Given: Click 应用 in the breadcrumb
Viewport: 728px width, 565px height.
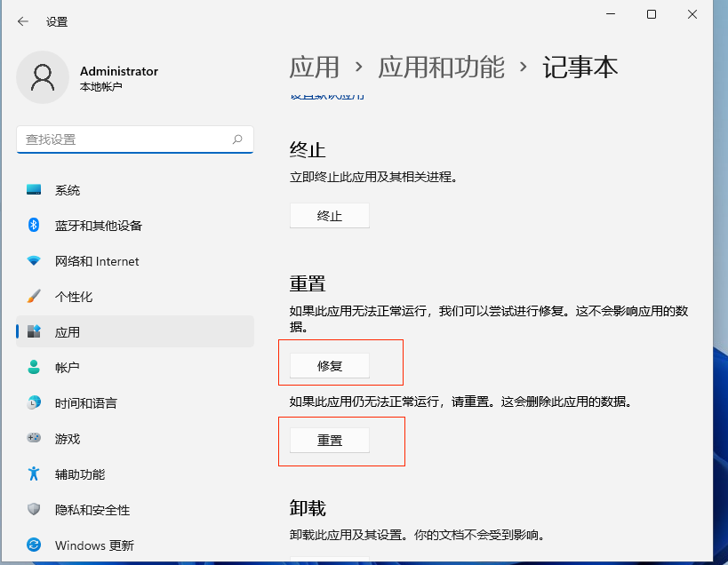Looking at the screenshot, I should pyautogui.click(x=315, y=68).
